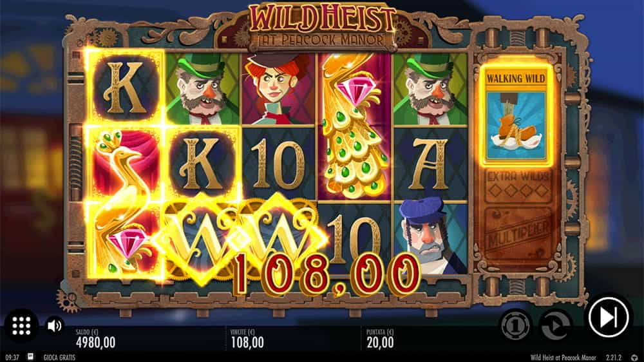Click the large 108,00 win amount
Viewport: 644px width, 362px height.
[x=327, y=274]
